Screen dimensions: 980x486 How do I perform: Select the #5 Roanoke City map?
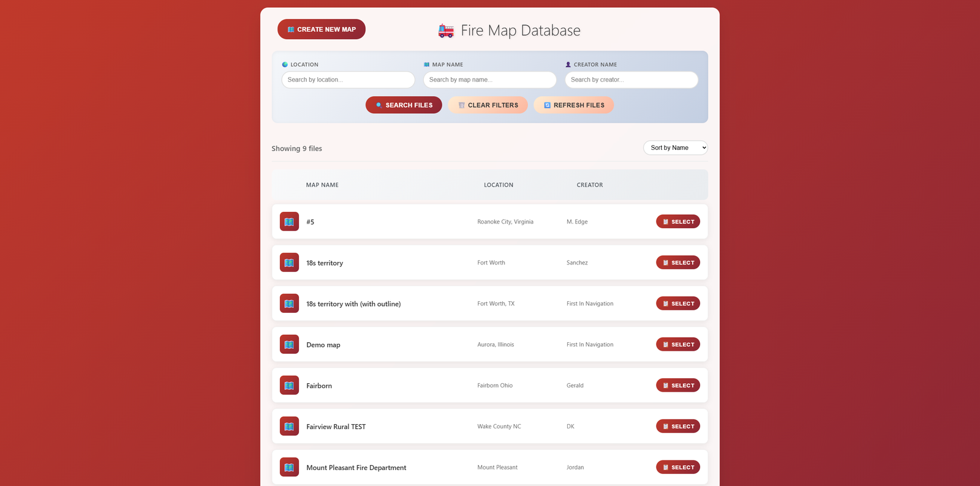pos(677,222)
